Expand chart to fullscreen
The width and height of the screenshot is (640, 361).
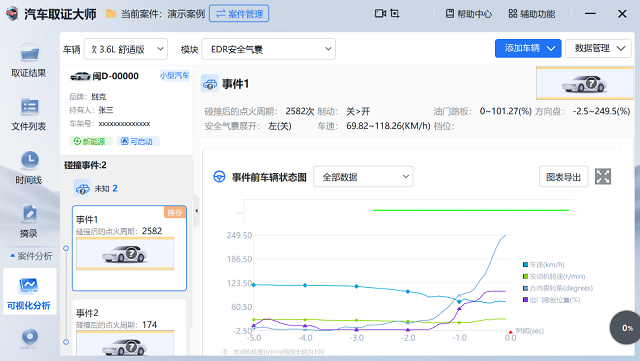603,176
